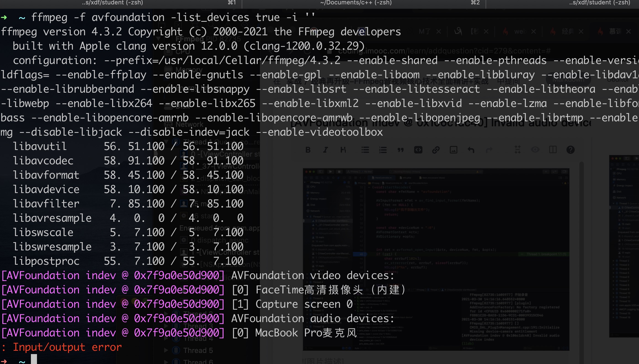Toggle the eye preview icon in the editor toolbar
Image resolution: width=639 pixels, height=364 pixels.
[535, 150]
